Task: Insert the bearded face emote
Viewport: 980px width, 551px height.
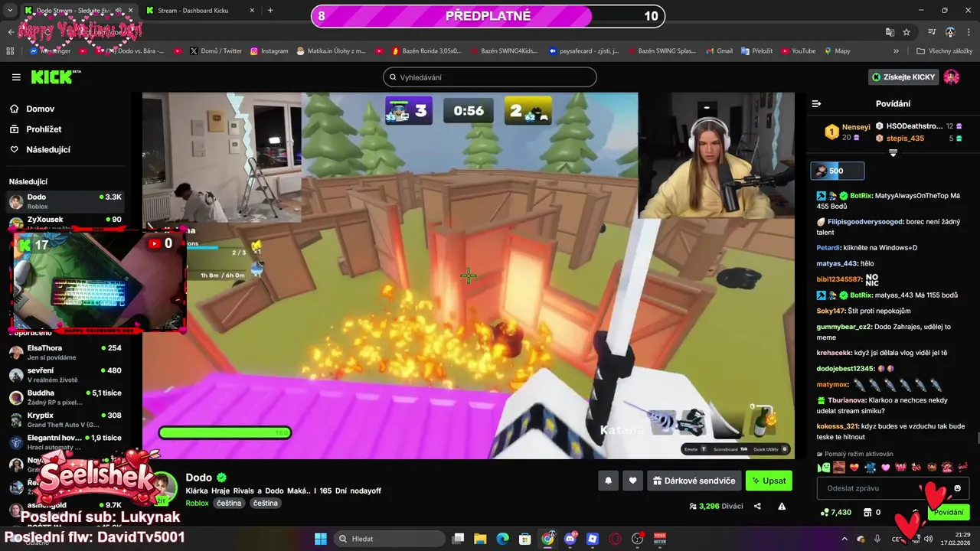Action: [839, 467]
